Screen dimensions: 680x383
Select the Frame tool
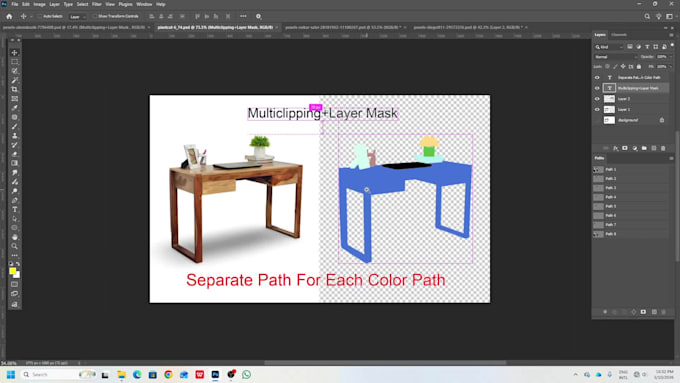[14, 99]
